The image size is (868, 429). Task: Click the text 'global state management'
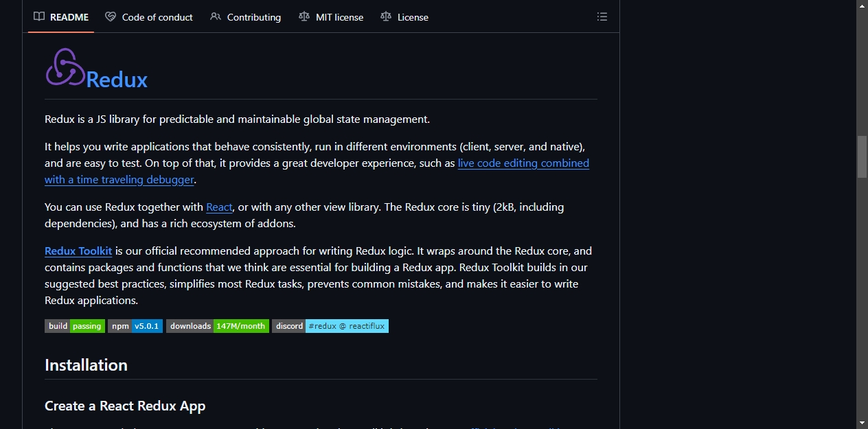pos(365,119)
